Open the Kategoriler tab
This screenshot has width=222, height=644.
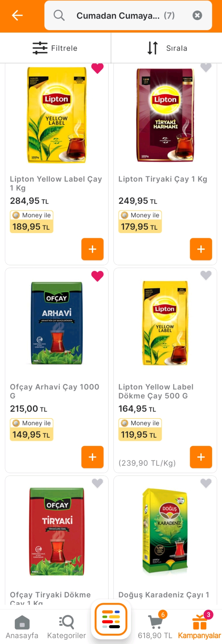(66, 627)
